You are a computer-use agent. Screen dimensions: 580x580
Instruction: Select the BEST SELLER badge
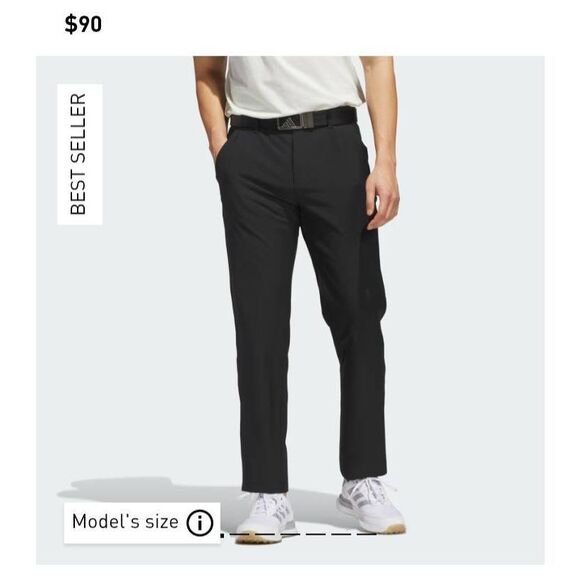coord(80,154)
